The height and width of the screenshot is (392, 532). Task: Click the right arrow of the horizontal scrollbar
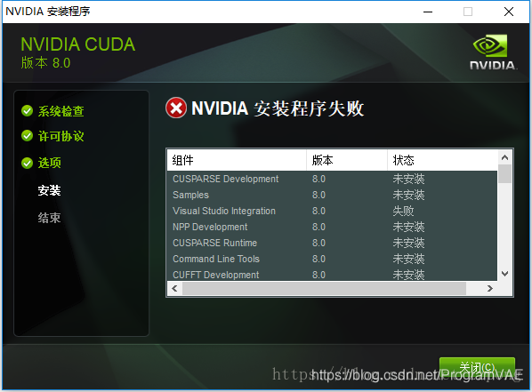489,289
